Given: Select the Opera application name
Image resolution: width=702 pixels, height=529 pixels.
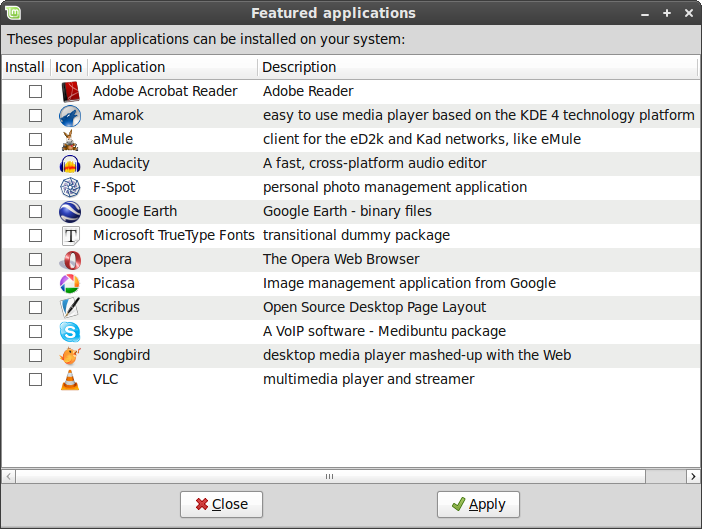Looking at the screenshot, I should tap(112, 260).
